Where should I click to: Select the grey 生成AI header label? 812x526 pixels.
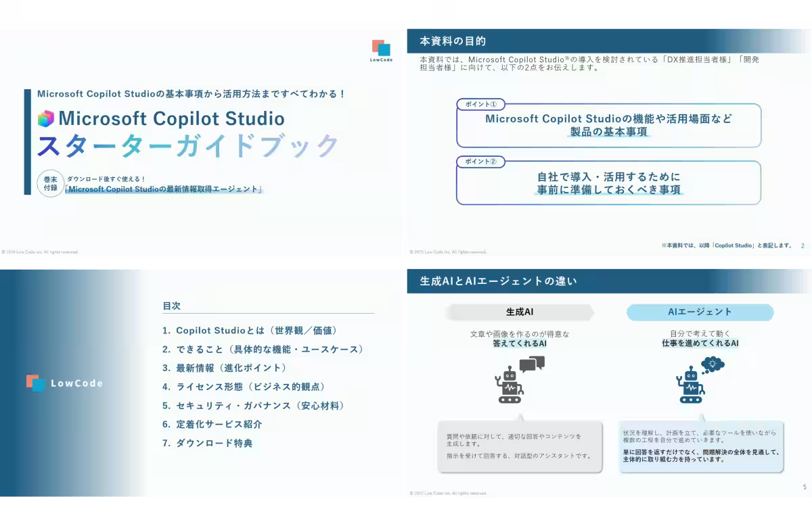point(520,312)
